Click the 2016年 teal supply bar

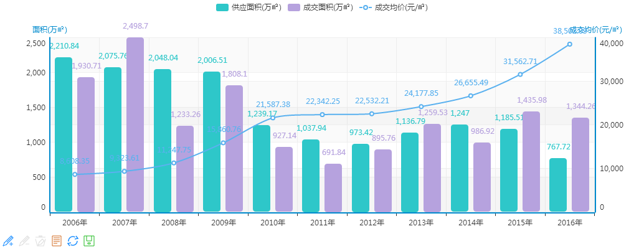[x=558, y=185]
